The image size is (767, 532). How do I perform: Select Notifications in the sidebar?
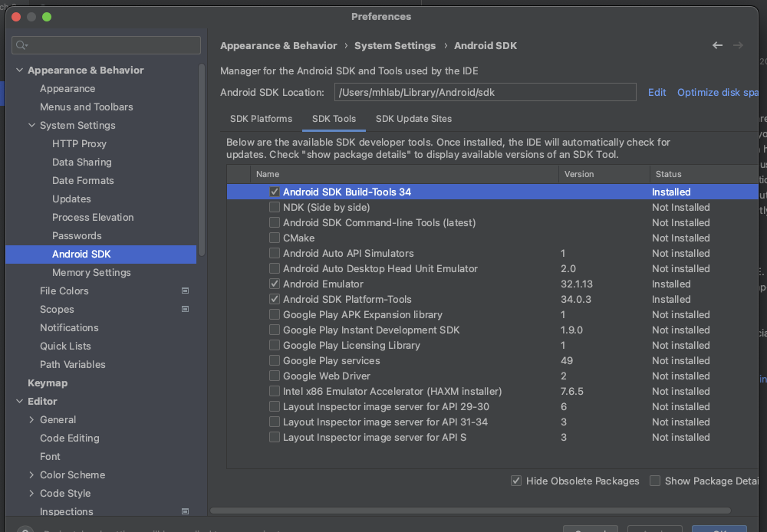[69, 327]
